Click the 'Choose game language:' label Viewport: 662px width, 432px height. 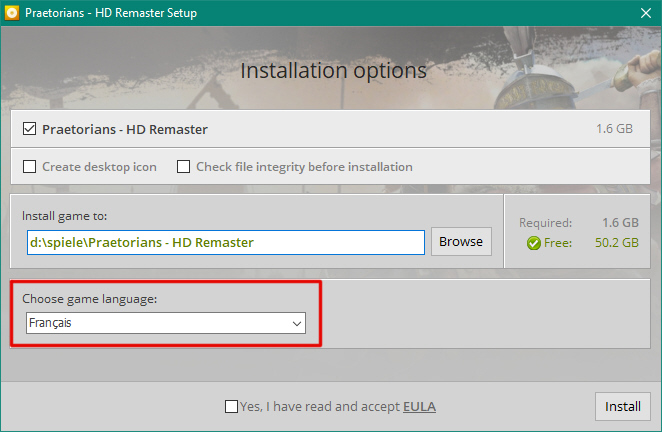point(90,299)
